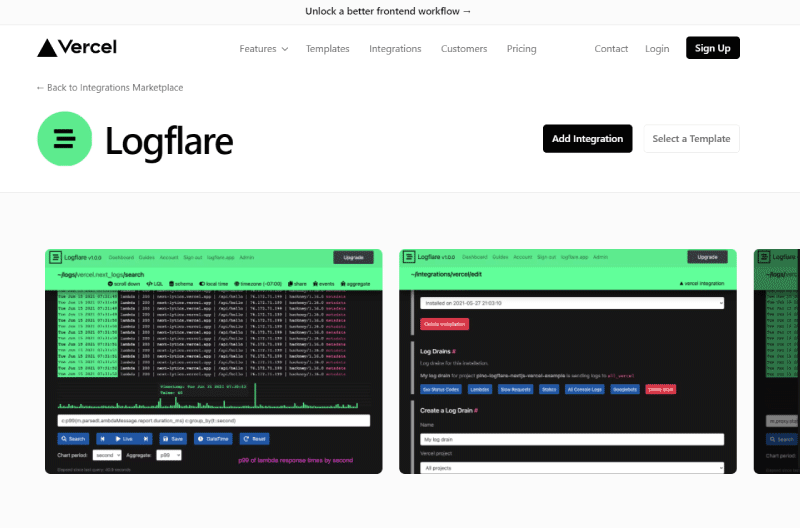Click the red Delete installation button
This screenshot has width=800, height=530.
pos(444,324)
